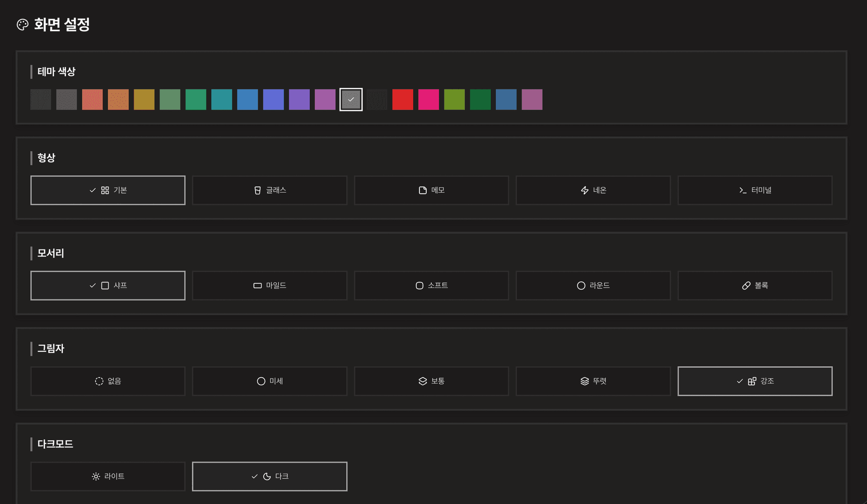The image size is (867, 504).
Task: Choose the 마일드 corner option
Action: [x=270, y=285]
